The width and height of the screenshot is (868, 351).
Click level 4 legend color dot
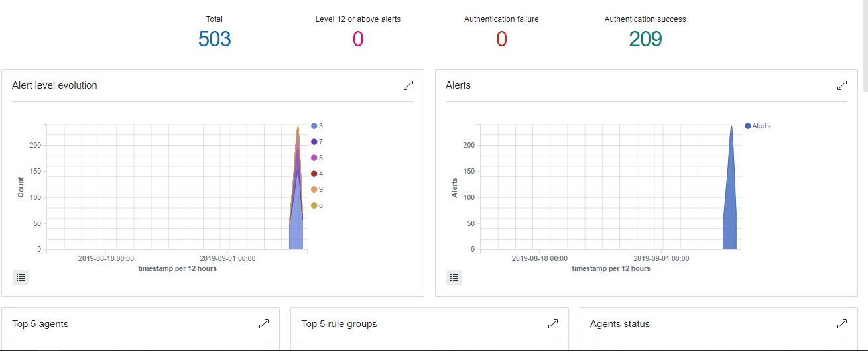coord(314,174)
